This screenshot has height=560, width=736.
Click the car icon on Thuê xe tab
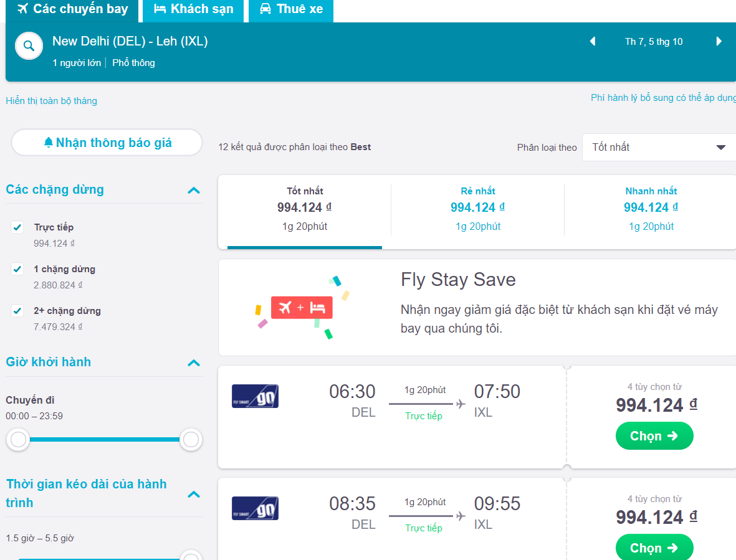pyautogui.click(x=265, y=9)
